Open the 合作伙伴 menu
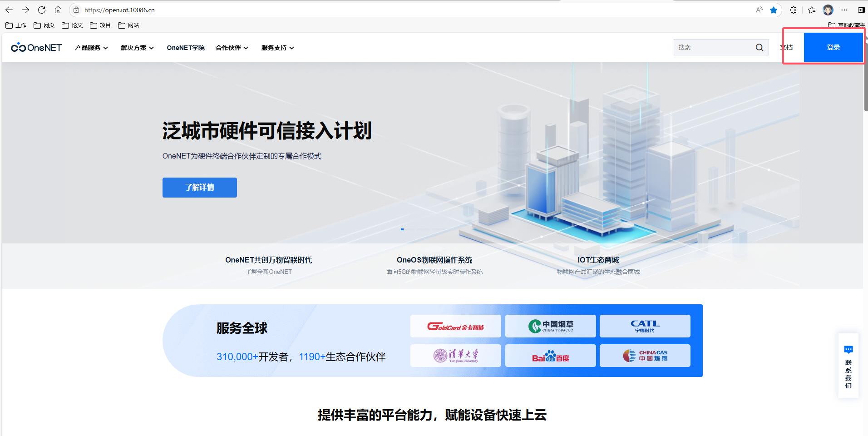868x436 pixels. click(x=232, y=48)
